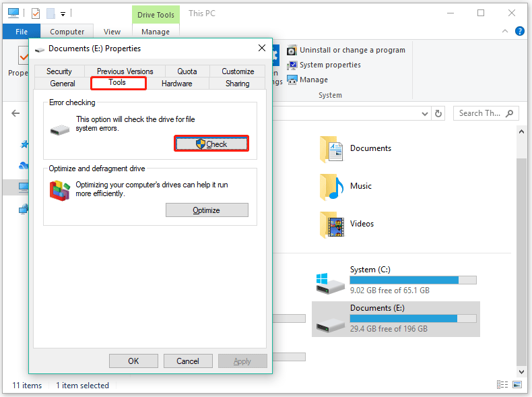
Task: Select the System (C:) drive
Action: [395, 280]
